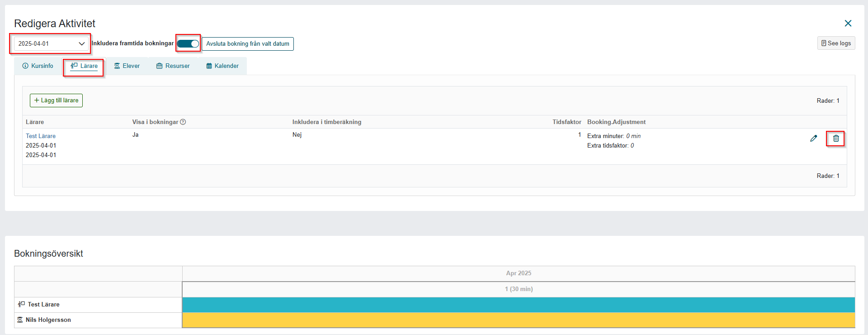The width and height of the screenshot is (868, 335).
Task: Click the Inkludera i timberäkning header
Action: [x=327, y=122]
